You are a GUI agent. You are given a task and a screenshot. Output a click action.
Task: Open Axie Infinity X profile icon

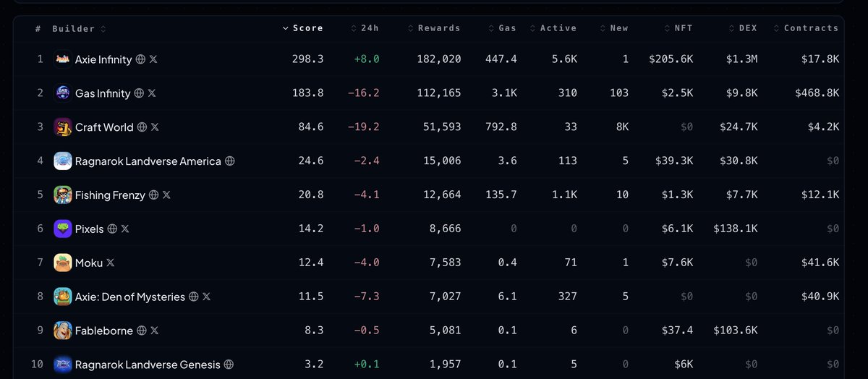coord(153,59)
